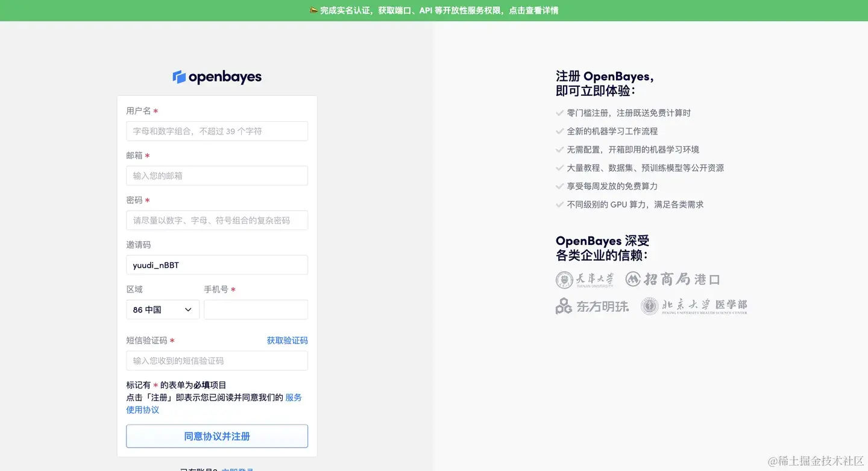
Task: Click the text 无需配置，开箱即用的机器学习环境
Action: tap(633, 150)
